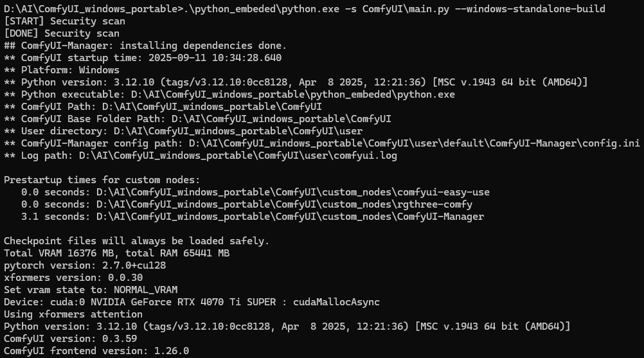Viewport: 644px width, 358px height.
Task: Click the rgthree-comfy custom node path
Action: (284, 204)
